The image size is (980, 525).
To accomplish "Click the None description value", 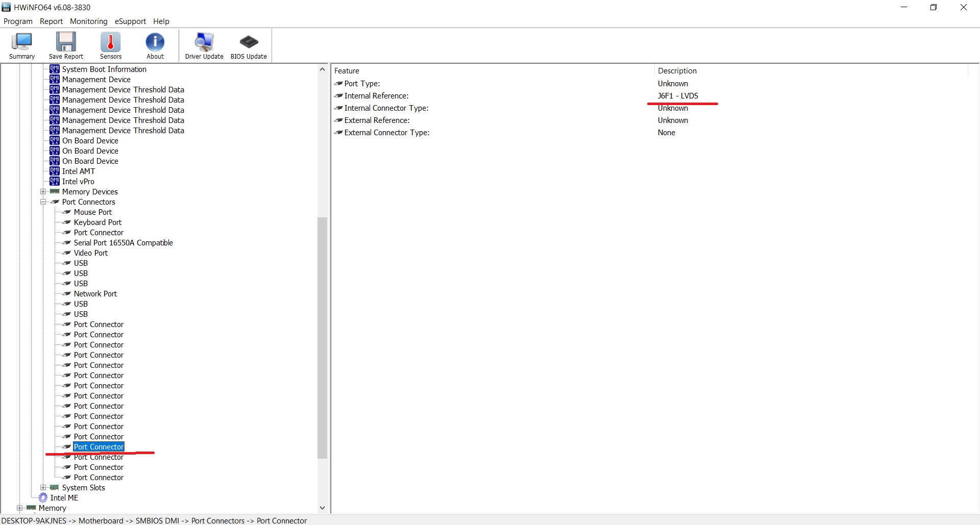I will click(667, 133).
